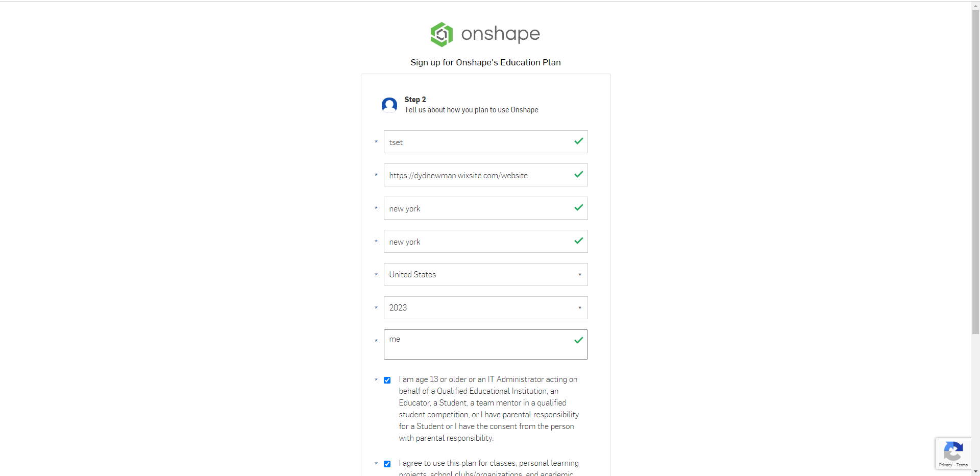Click the page scrollbar down arrow

[x=975, y=471]
